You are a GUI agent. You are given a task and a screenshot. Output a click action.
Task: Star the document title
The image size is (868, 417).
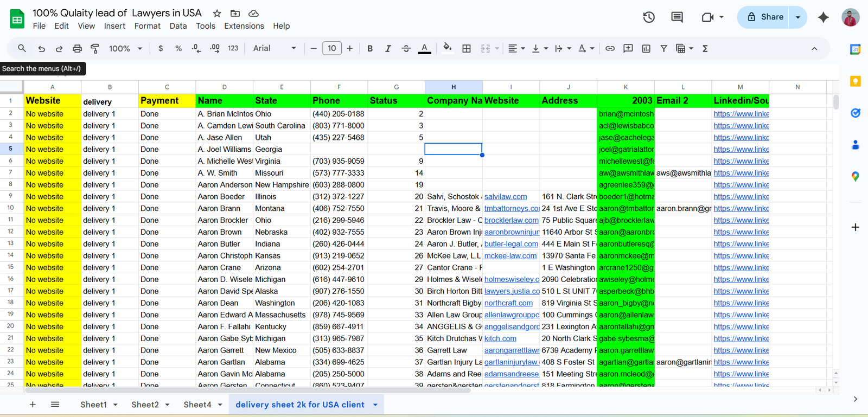(217, 13)
